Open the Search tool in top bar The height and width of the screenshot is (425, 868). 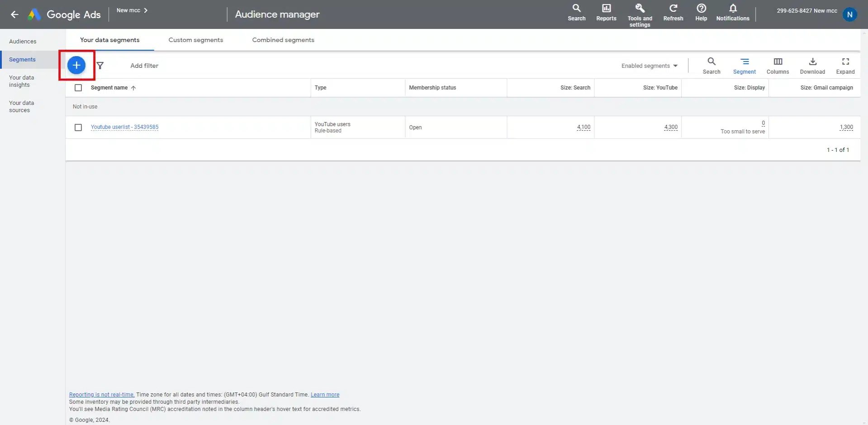coord(576,13)
